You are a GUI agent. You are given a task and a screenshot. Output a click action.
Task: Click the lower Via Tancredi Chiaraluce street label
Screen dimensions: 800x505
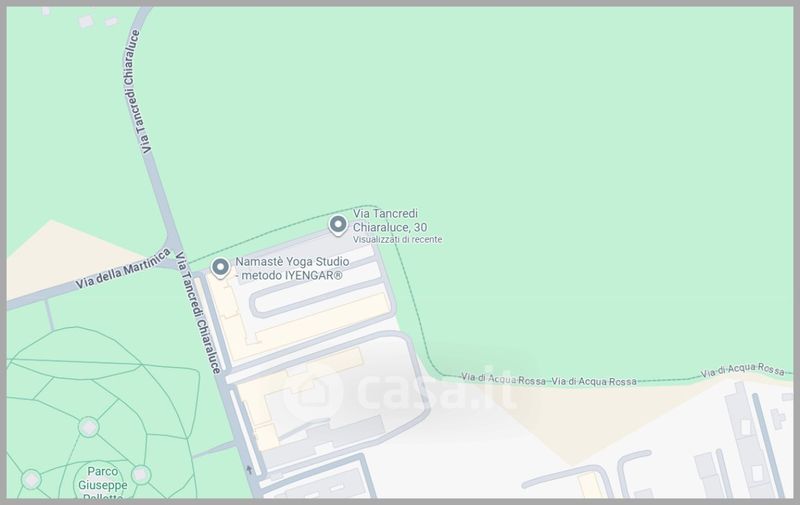point(198,312)
